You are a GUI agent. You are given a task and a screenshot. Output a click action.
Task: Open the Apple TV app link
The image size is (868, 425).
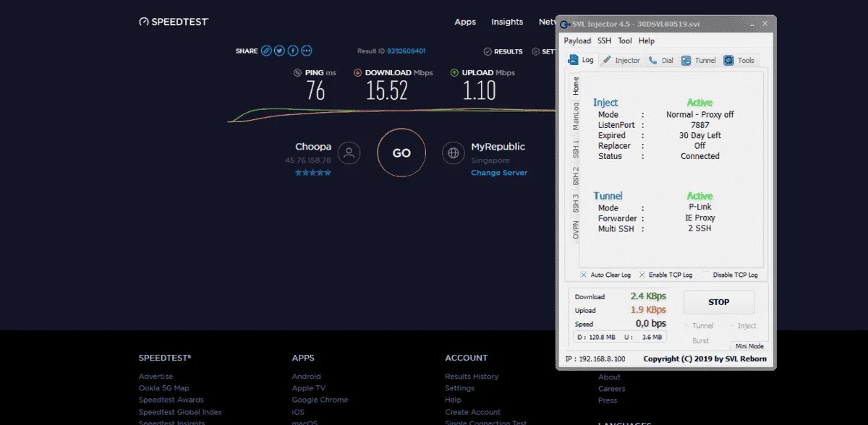(308, 388)
